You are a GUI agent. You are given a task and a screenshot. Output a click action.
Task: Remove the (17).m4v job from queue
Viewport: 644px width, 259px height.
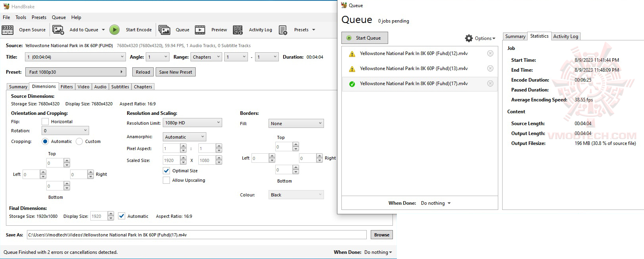(490, 84)
